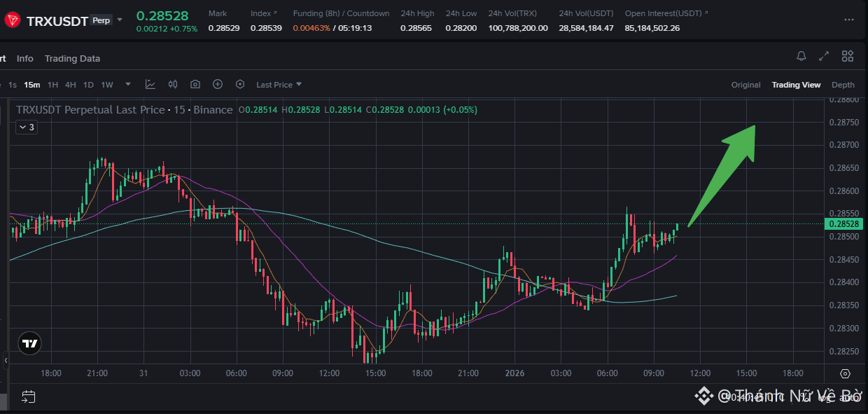Viewport: 868px width, 414px height.
Task: Click the 2026 date label on time axis
Action: (x=514, y=373)
